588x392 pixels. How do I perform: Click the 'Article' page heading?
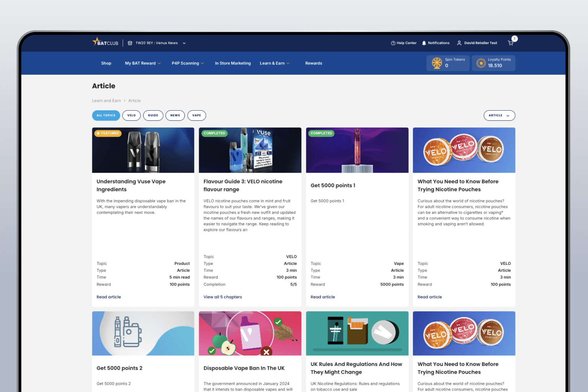(x=103, y=86)
